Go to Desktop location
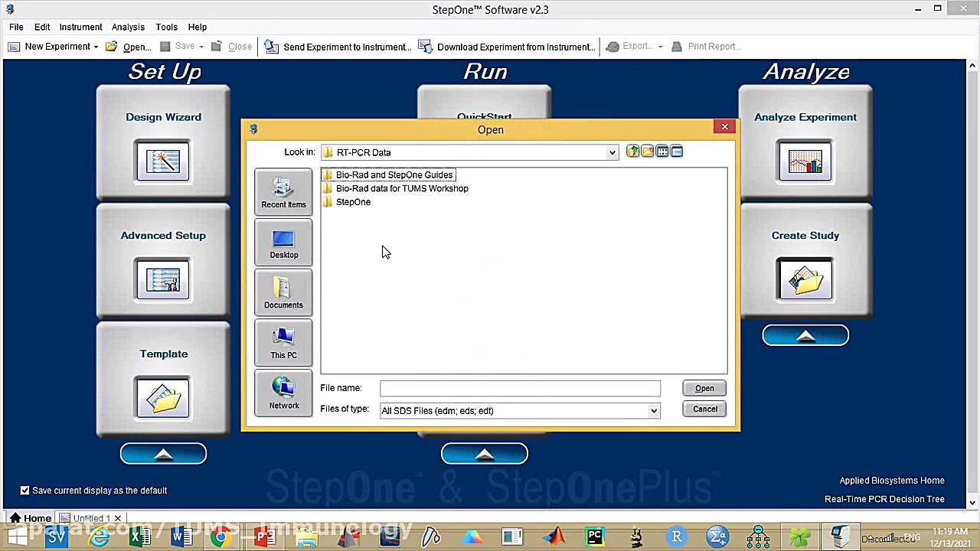 [x=283, y=242]
